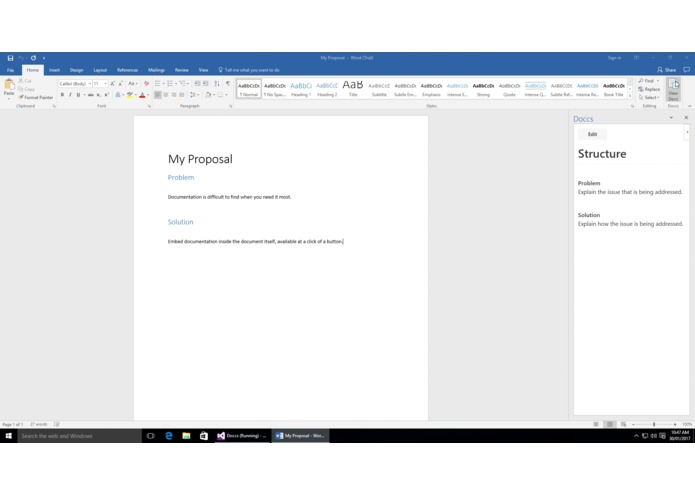Image resolution: width=695 pixels, height=494 pixels.
Task: Apply the Heading 1 style
Action: pos(301,89)
